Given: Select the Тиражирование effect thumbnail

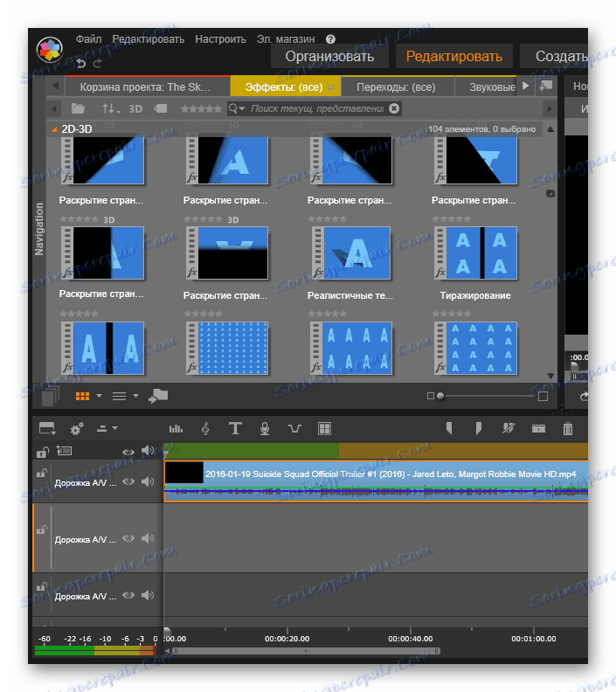Looking at the screenshot, I should 475,253.
